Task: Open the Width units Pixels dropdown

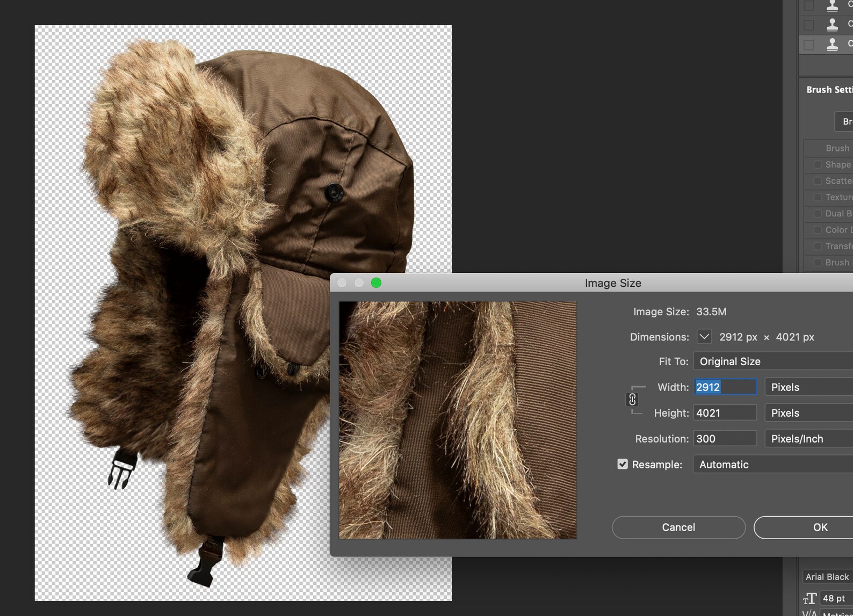Action: coord(809,387)
